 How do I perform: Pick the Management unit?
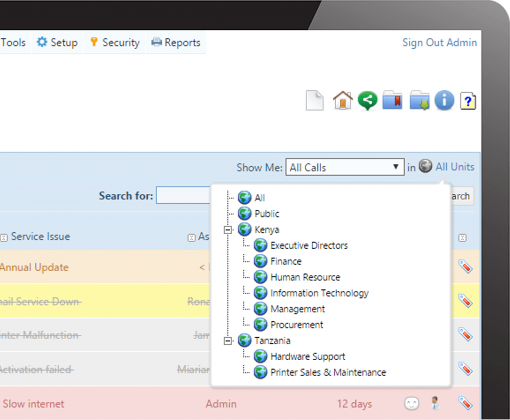298,309
